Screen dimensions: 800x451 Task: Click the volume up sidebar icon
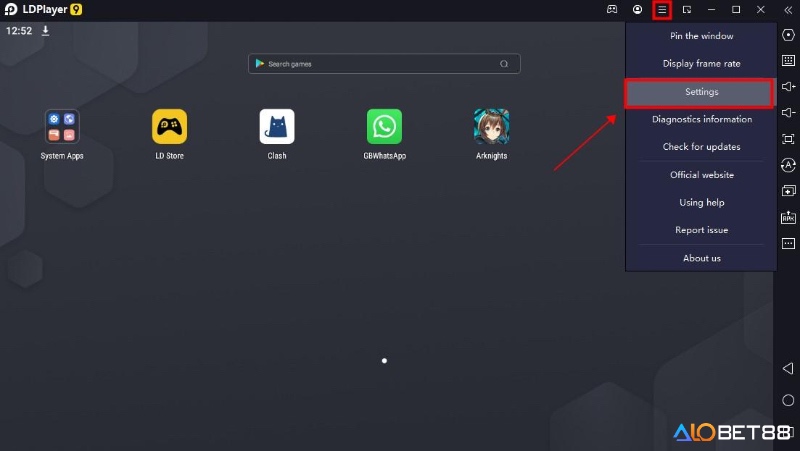point(788,86)
